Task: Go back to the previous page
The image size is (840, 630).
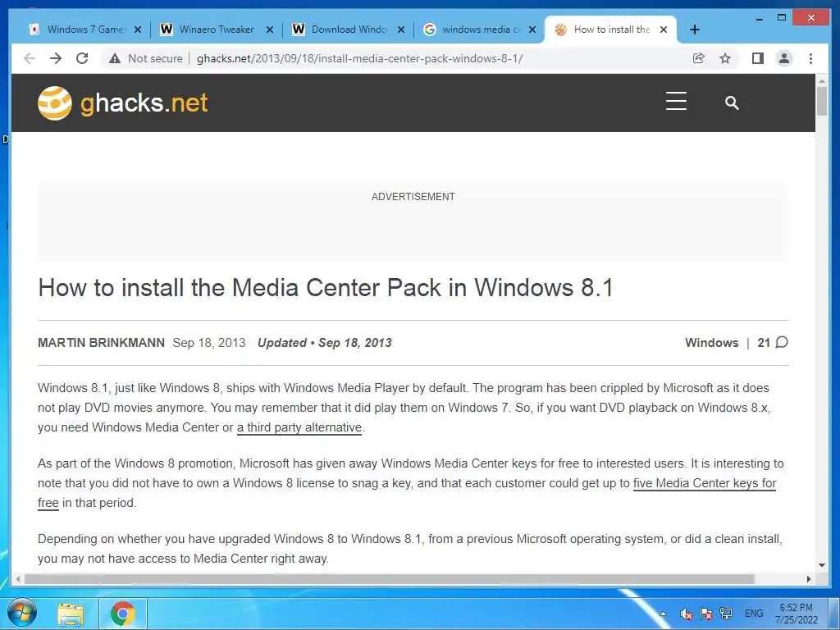Action: tap(30, 58)
